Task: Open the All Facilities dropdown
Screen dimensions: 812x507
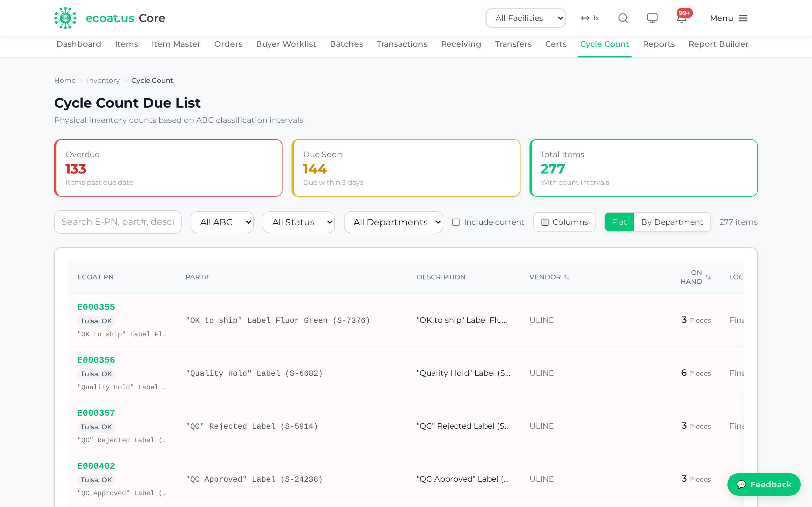Action: (x=526, y=18)
